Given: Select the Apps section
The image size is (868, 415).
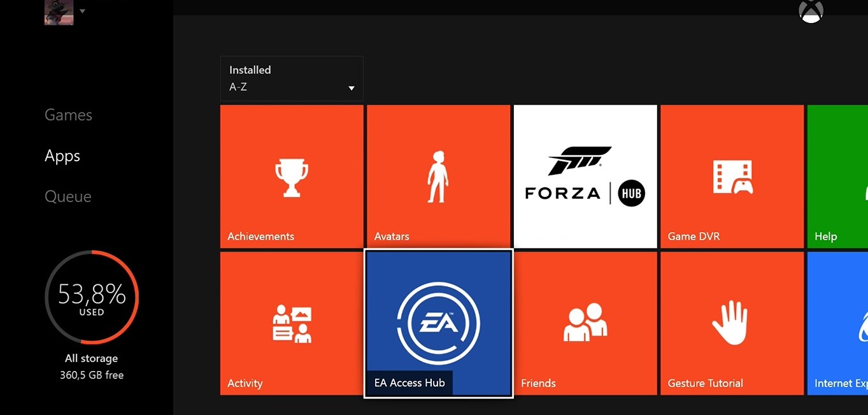Looking at the screenshot, I should (62, 156).
